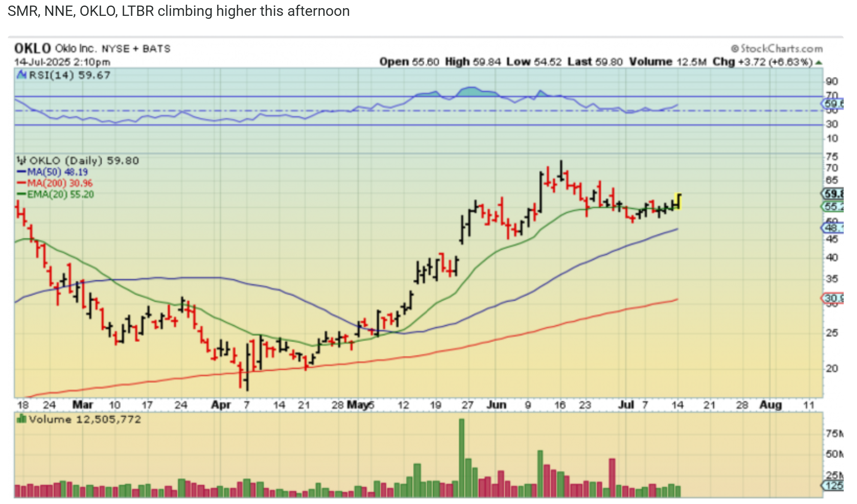This screenshot has height=504, width=857.
Task: Click the Apr label on date axis
Action: pos(221,405)
